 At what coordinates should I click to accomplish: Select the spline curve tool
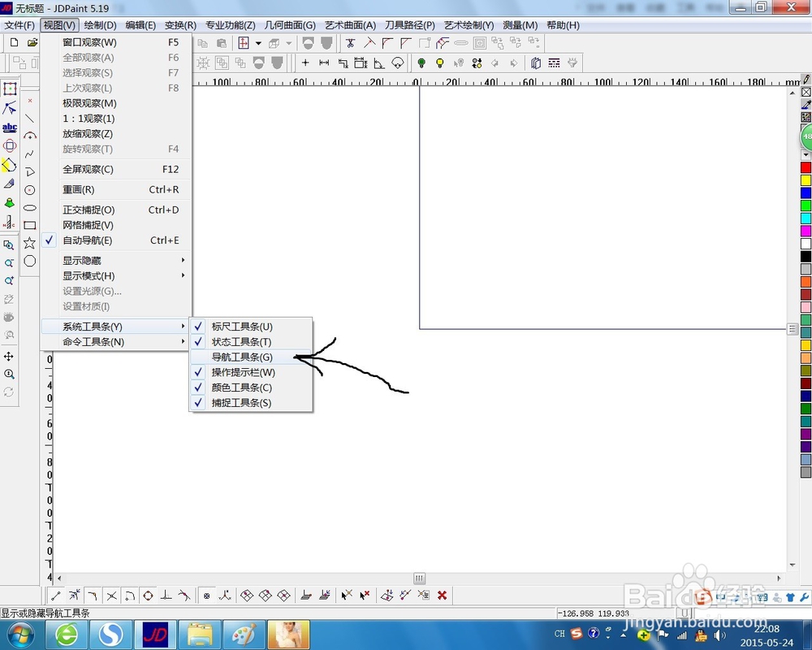coord(29,154)
